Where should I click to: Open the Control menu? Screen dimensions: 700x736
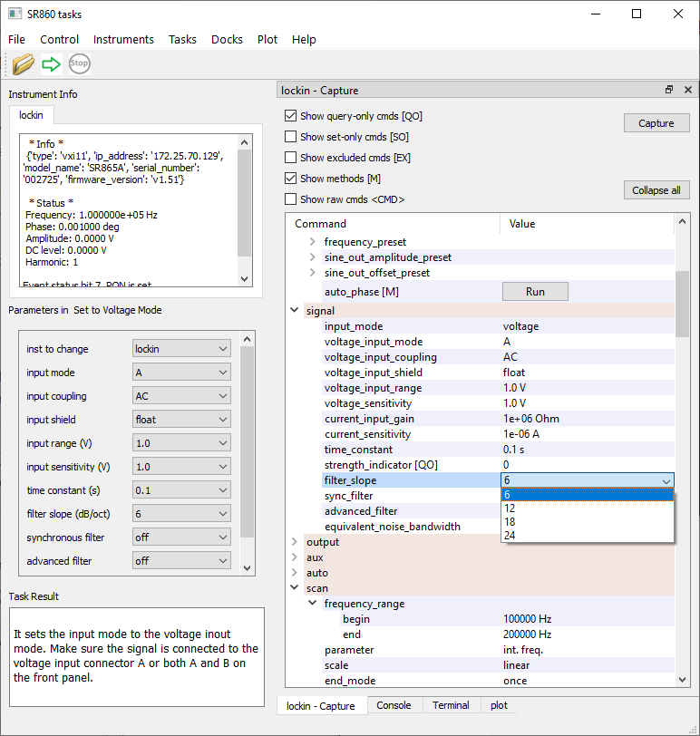tap(59, 40)
